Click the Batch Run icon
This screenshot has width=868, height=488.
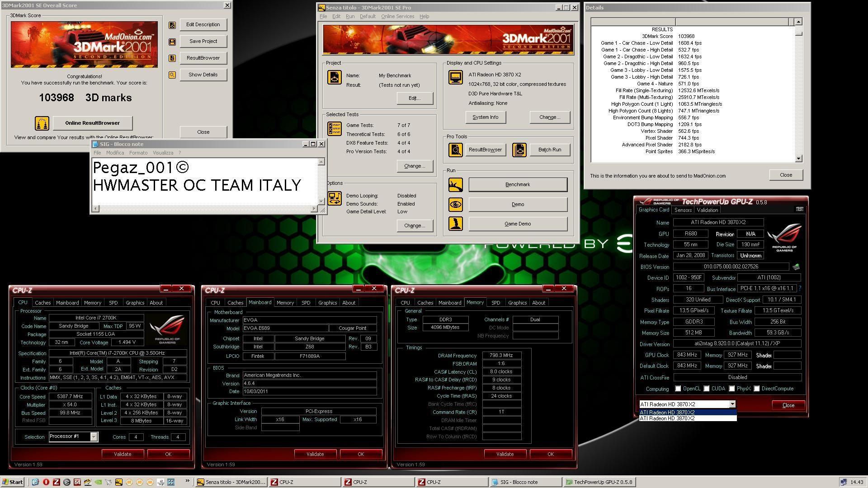[x=519, y=150]
